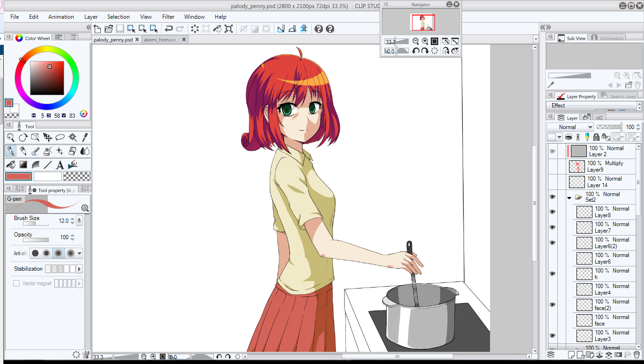Hide the Set2 layer folder
Image resolution: width=644 pixels, height=364 pixels.
point(552,197)
